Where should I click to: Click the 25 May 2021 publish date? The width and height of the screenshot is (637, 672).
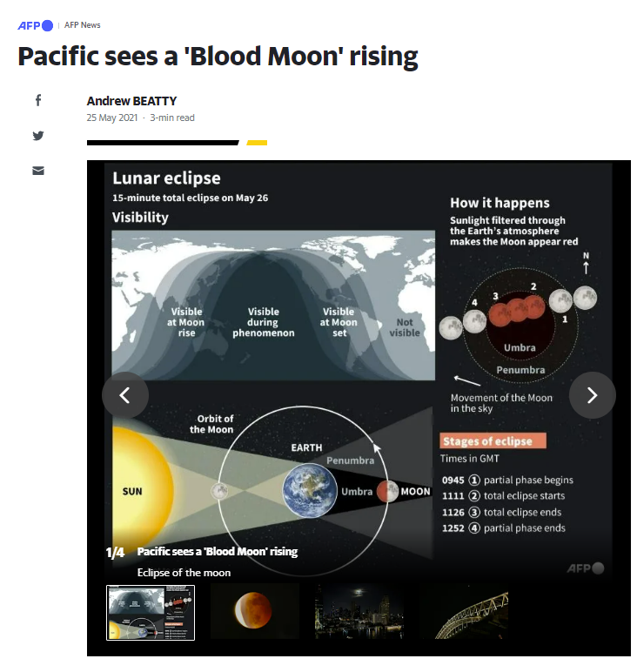coord(111,118)
